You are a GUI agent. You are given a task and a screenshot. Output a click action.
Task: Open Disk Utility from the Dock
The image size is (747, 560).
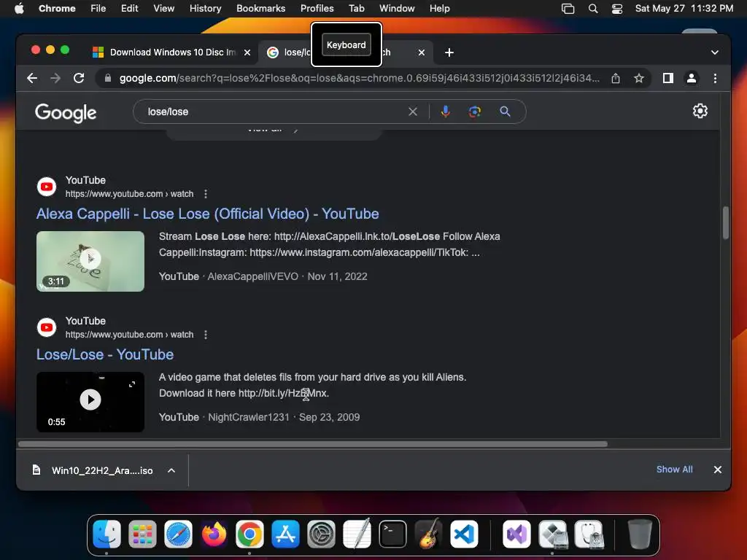coord(589,534)
